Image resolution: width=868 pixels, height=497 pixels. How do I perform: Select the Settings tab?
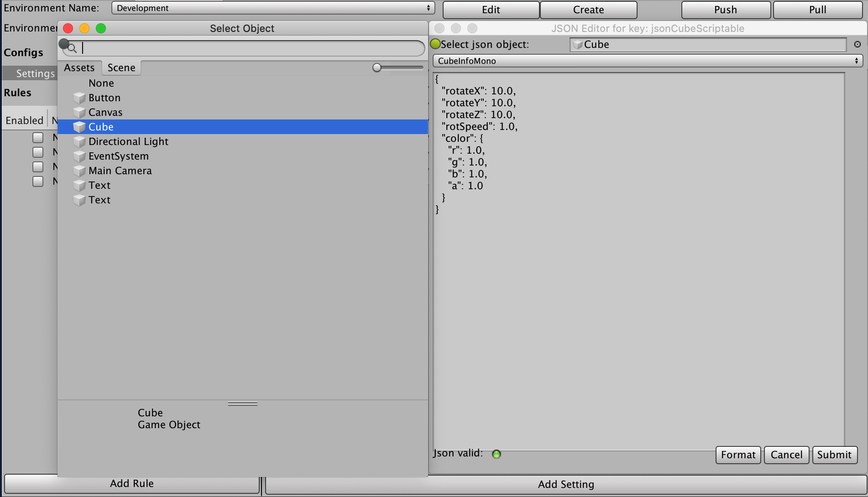(35, 73)
